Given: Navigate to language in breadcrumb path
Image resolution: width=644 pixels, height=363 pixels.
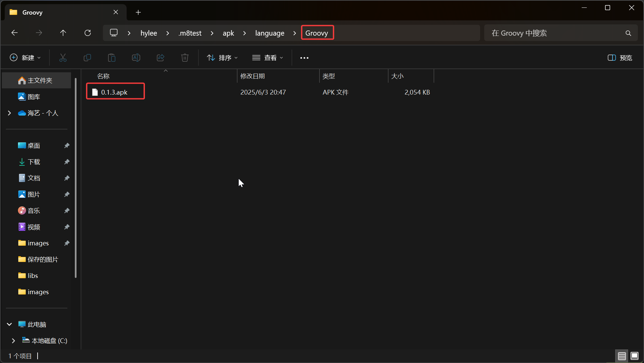Looking at the screenshot, I should pos(270,33).
